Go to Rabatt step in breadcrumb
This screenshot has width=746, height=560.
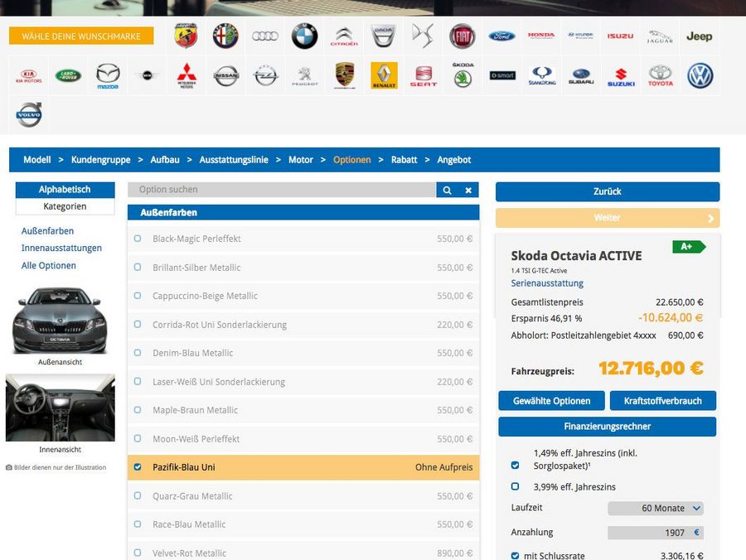click(x=404, y=160)
